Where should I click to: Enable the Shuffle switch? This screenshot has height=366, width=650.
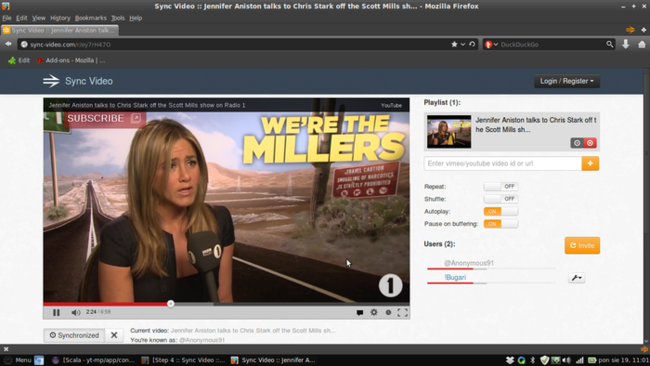coord(501,199)
